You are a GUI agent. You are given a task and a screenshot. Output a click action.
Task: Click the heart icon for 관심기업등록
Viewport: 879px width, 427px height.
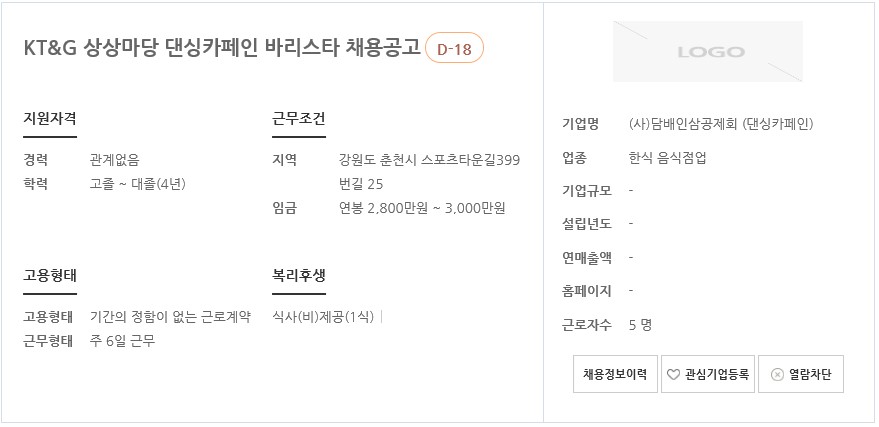[673, 374]
